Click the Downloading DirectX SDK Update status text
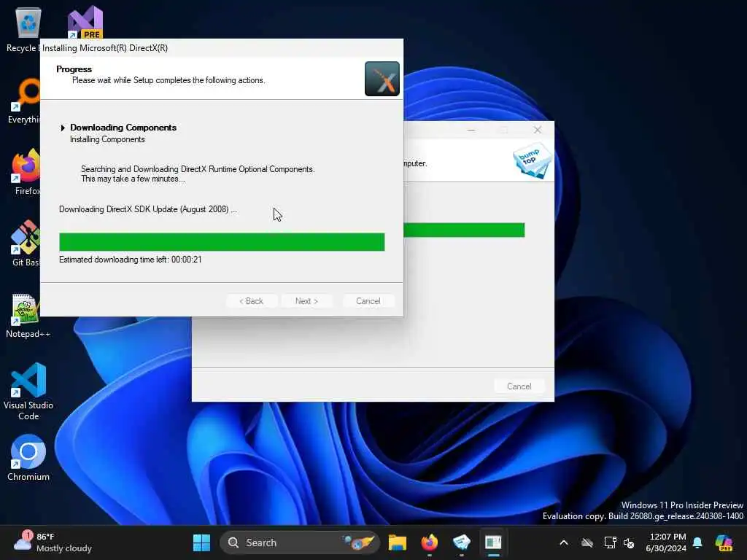The width and height of the screenshot is (747, 560). point(147,209)
